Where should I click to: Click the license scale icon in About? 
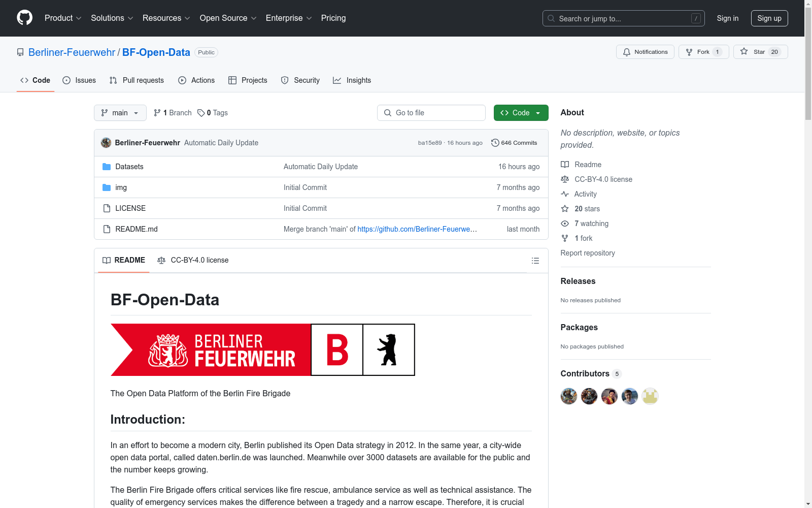(565, 179)
